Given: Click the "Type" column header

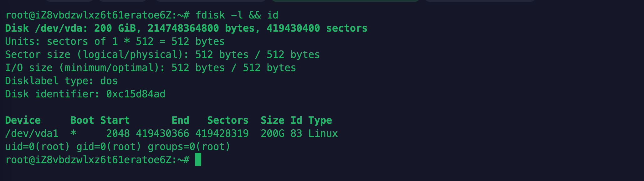Looking at the screenshot, I should (x=320, y=120).
